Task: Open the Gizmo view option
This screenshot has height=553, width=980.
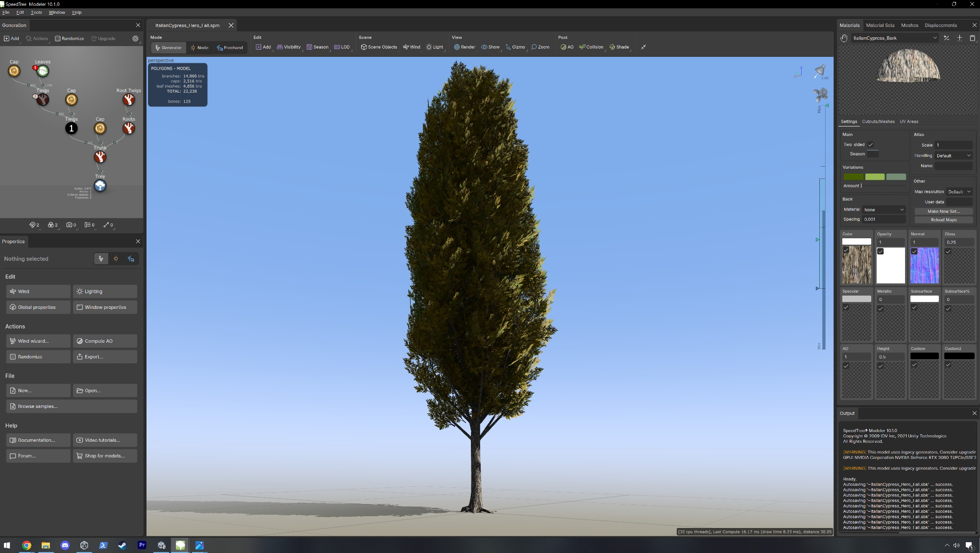Action: point(515,47)
